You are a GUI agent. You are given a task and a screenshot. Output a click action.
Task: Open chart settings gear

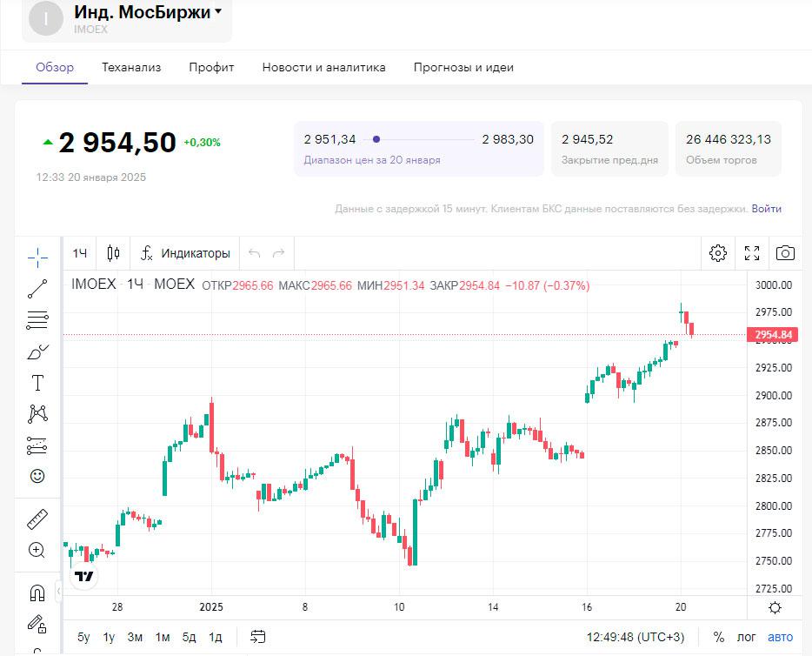(718, 253)
